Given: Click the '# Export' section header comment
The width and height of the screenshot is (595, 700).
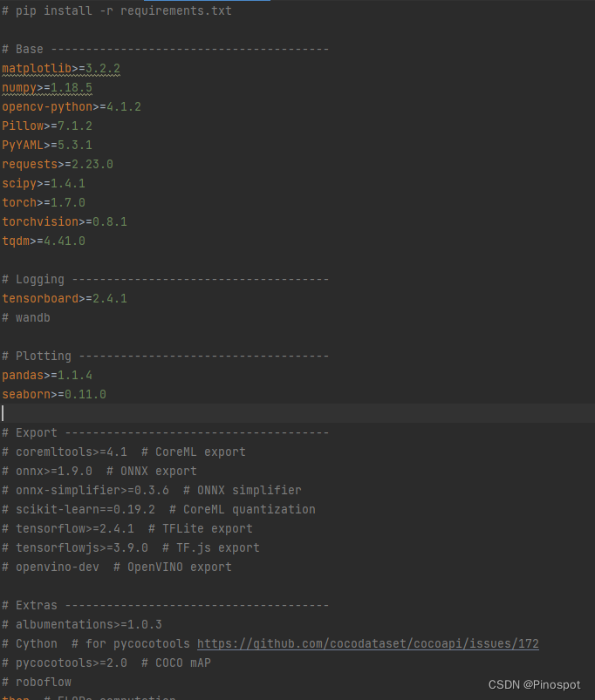Looking at the screenshot, I should (165, 433).
